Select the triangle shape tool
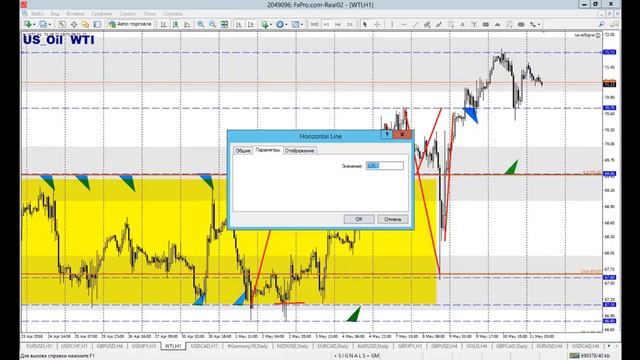The height and width of the screenshot is (360, 640). point(498,24)
